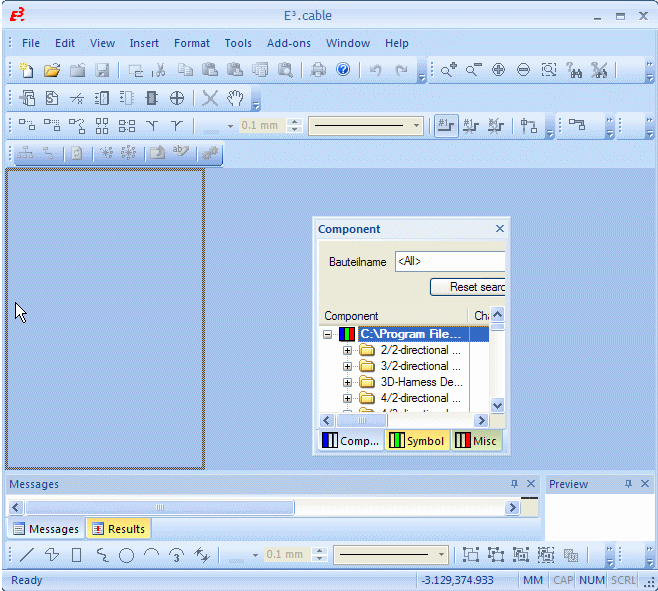Expand the 2/2-directional folder
The height and width of the screenshot is (591, 658).
pos(347,350)
